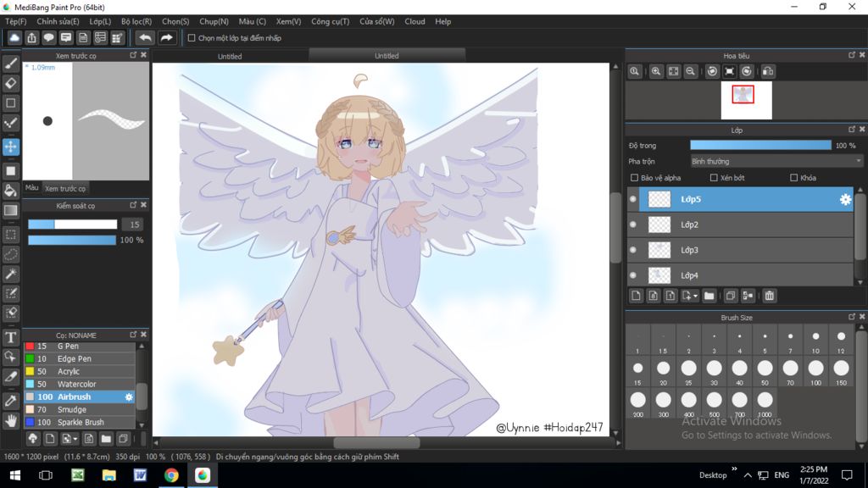The width and height of the screenshot is (868, 488).
Task: Duplicate the selected layer
Action: tap(730, 296)
